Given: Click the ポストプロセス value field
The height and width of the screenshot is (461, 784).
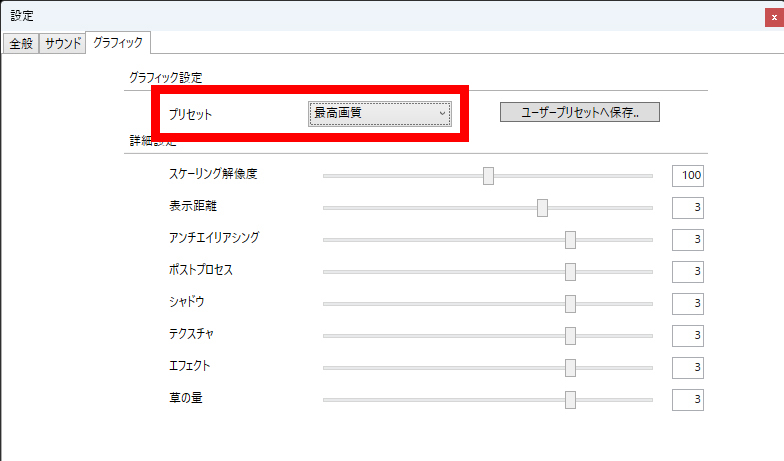Looking at the screenshot, I should coord(688,272).
